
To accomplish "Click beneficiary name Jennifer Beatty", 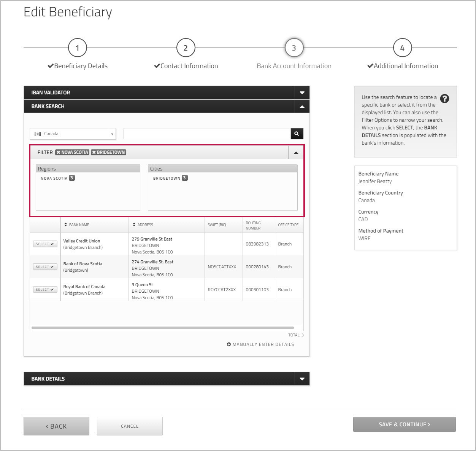I will tap(375, 182).
